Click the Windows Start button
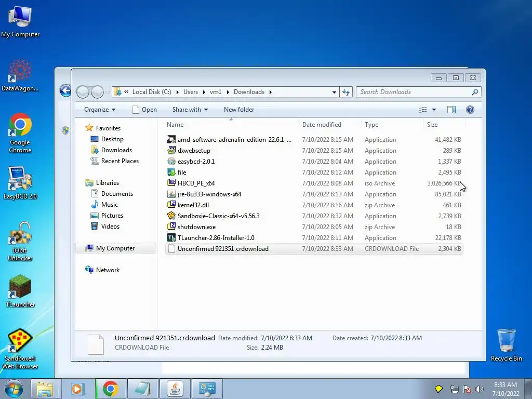The image size is (532, 399). pyautogui.click(x=14, y=389)
